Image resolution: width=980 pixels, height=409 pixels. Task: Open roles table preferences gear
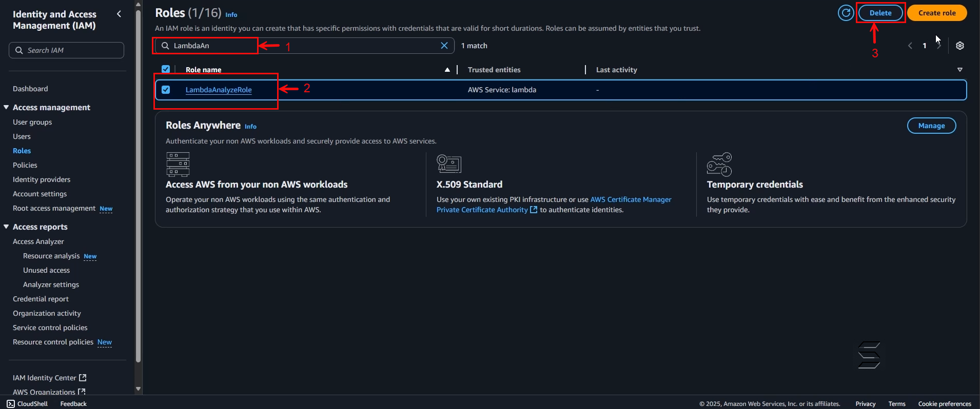coord(960,46)
